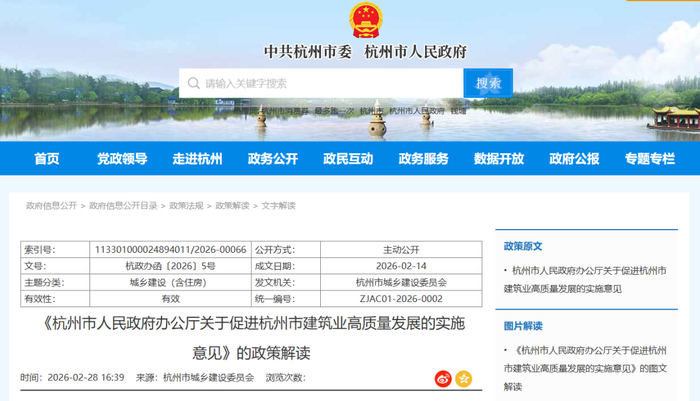Screen dimensions: 700x401
Task: Open the 政府公报 menu item
Action: (x=574, y=158)
